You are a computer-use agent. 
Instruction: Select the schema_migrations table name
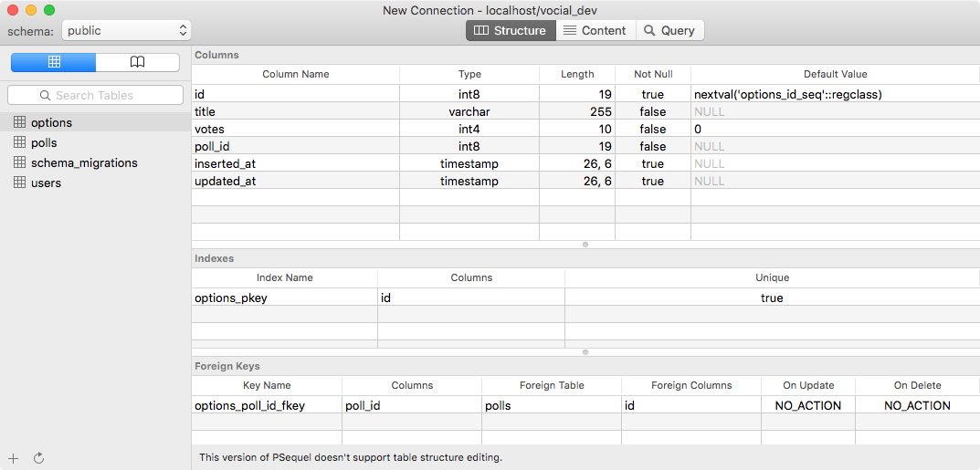tap(84, 162)
